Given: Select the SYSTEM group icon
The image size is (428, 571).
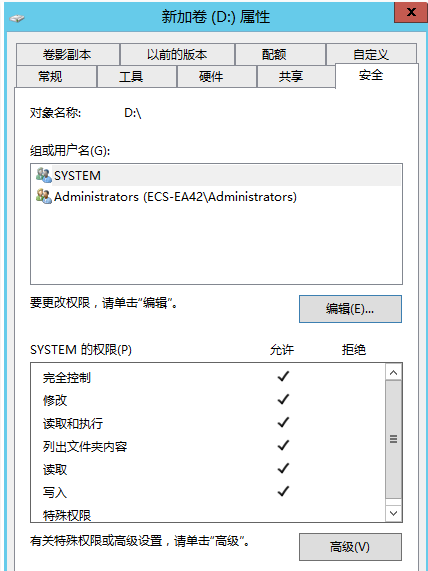Looking at the screenshot, I should click(x=44, y=175).
